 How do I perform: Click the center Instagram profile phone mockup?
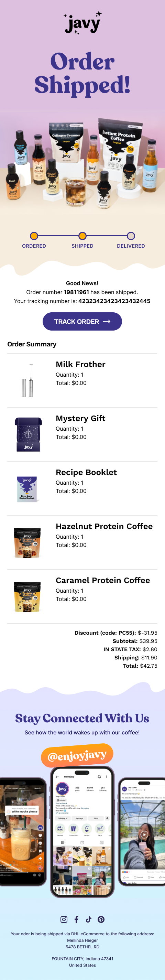[82, 833]
